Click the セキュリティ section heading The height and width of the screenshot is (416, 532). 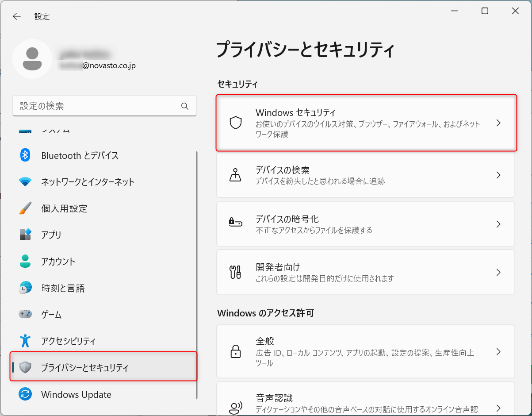(237, 84)
